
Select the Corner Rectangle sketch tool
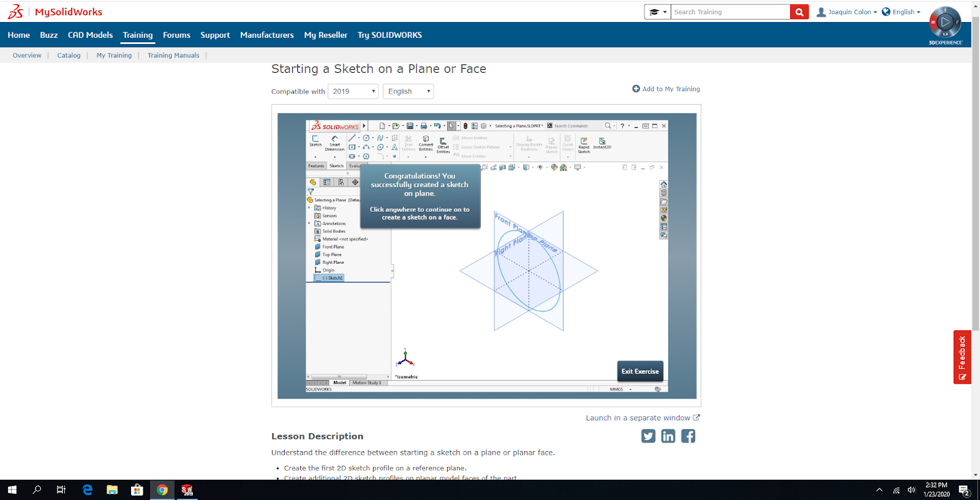(x=352, y=147)
